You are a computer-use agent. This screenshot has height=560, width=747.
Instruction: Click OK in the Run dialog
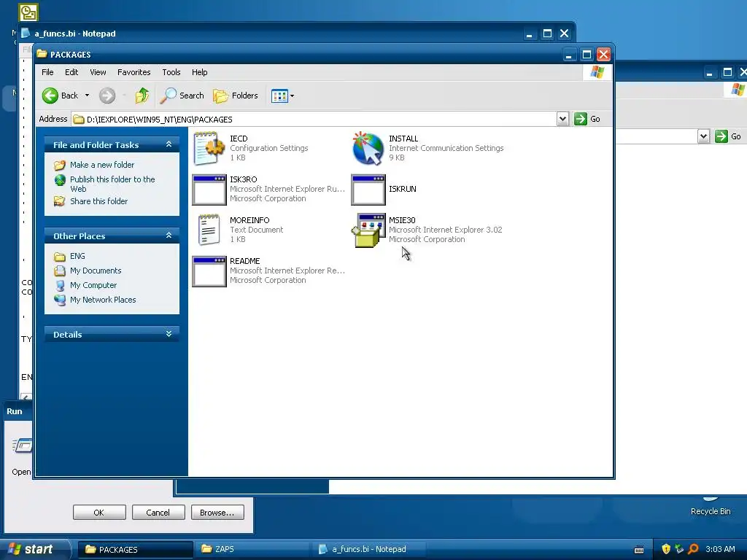(x=99, y=513)
